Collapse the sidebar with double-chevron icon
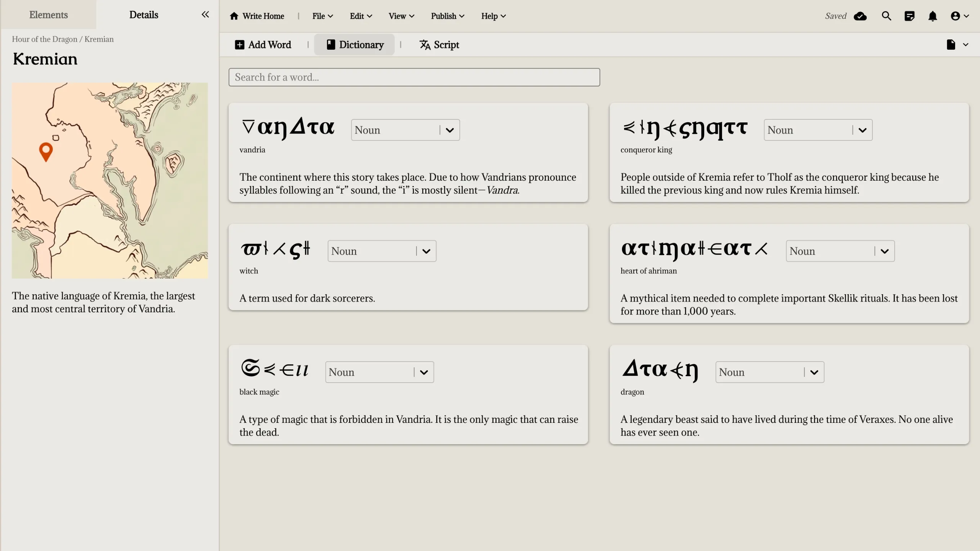This screenshot has height=551, width=980. tap(205, 15)
